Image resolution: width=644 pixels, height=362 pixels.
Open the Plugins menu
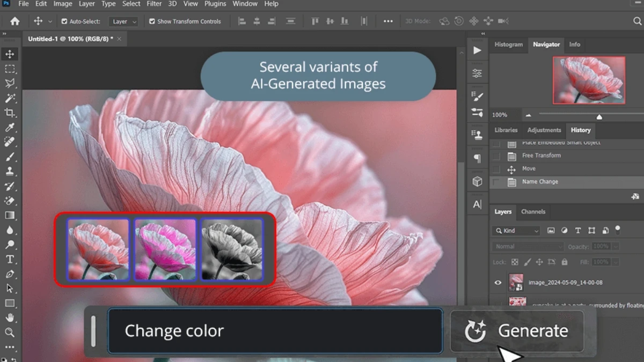click(215, 4)
